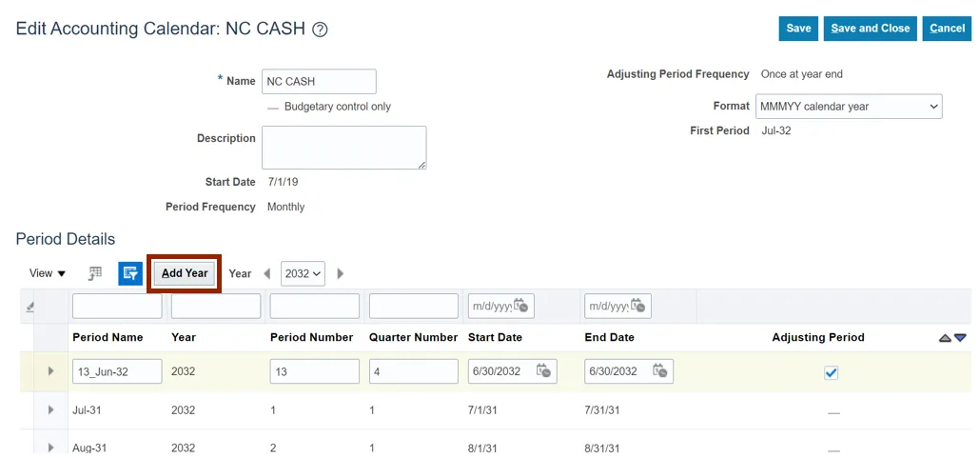
Task: Toggle the Query By Example filter icon
Action: tap(129, 273)
